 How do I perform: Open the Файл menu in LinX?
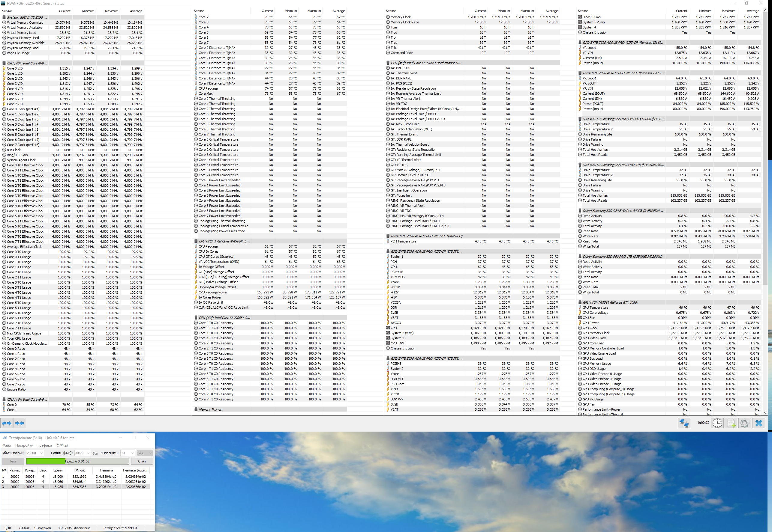7,445
